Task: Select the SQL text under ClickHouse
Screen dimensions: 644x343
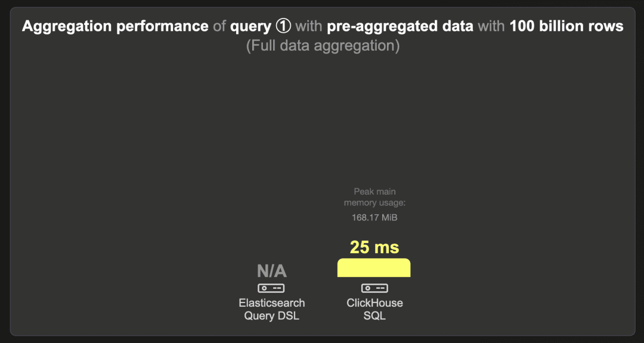Action: (374, 316)
